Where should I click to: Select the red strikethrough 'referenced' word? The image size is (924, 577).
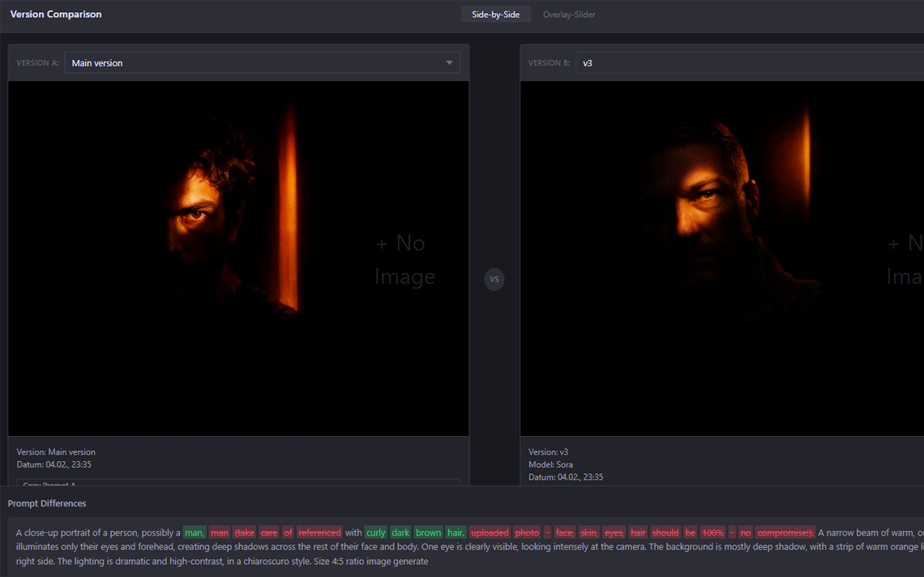(319, 532)
